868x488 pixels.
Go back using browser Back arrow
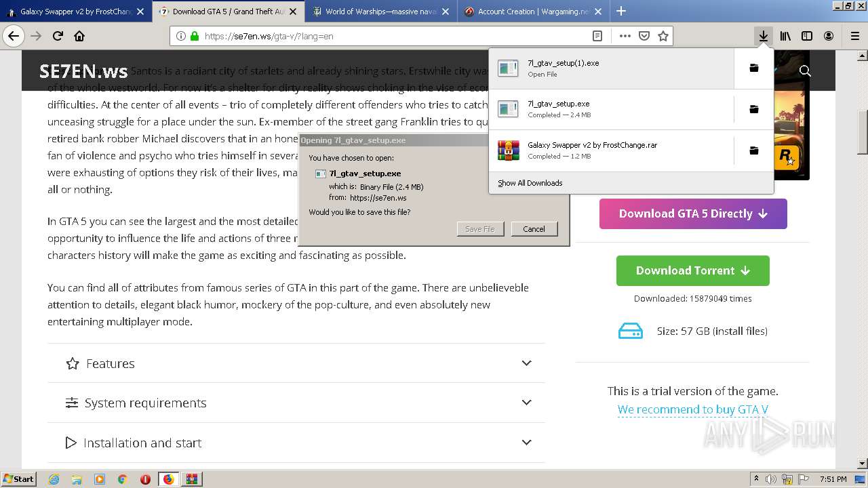14,36
